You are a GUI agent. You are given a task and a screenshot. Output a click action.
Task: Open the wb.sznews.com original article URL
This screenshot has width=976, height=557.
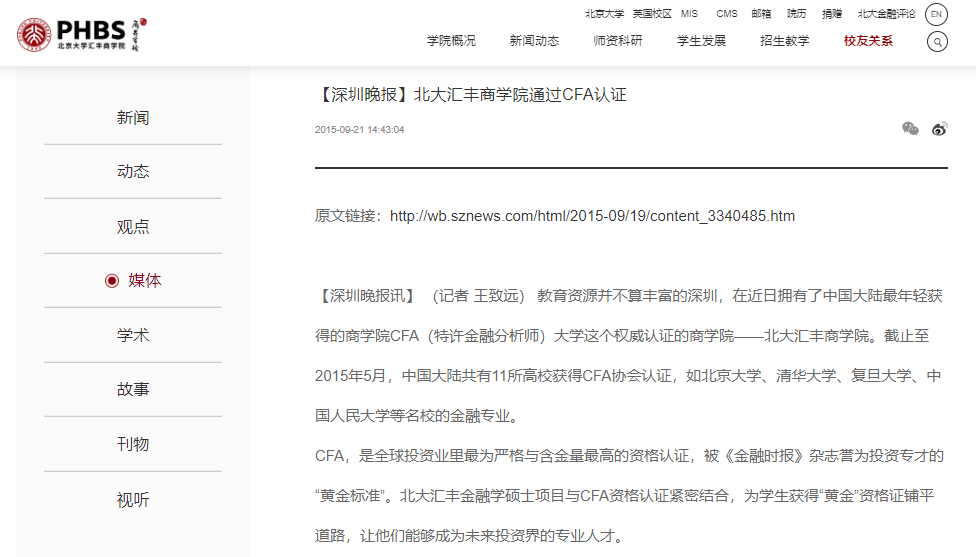click(x=592, y=216)
